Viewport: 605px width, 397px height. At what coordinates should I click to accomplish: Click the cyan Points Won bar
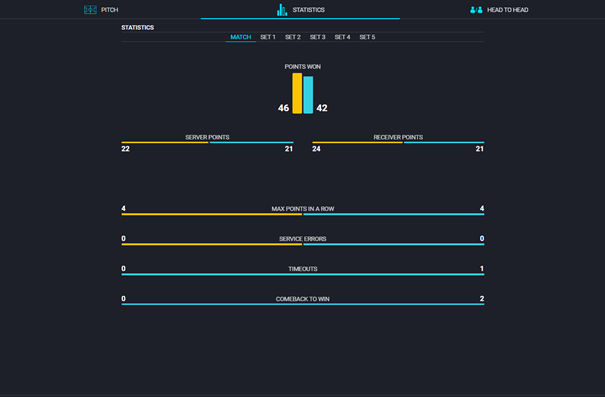click(308, 95)
